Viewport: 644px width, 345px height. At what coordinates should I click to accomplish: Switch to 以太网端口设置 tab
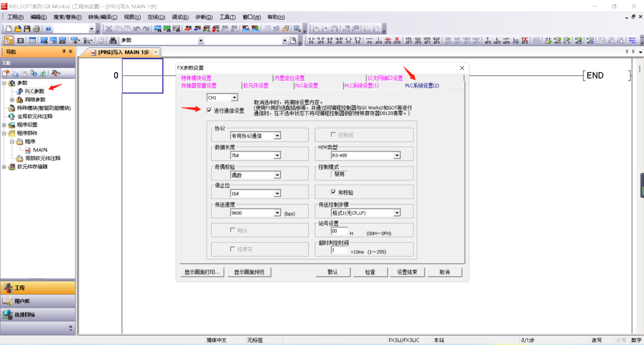[385, 78]
